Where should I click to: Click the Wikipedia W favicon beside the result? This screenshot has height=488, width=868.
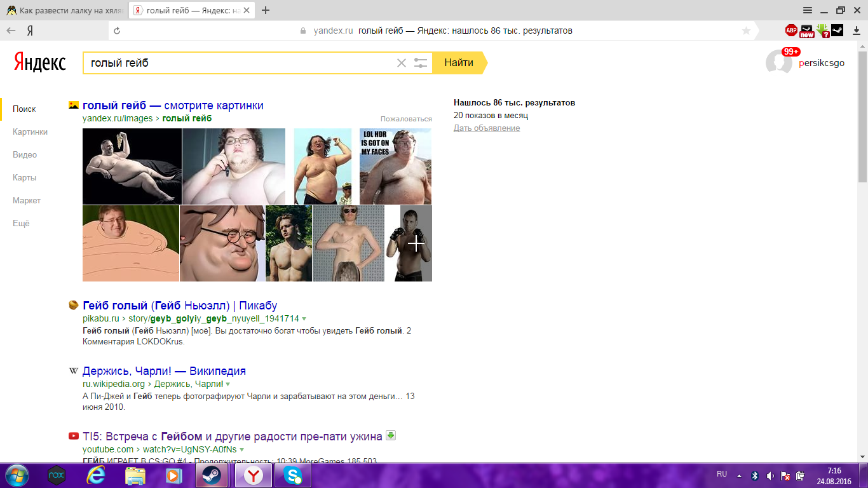click(74, 371)
